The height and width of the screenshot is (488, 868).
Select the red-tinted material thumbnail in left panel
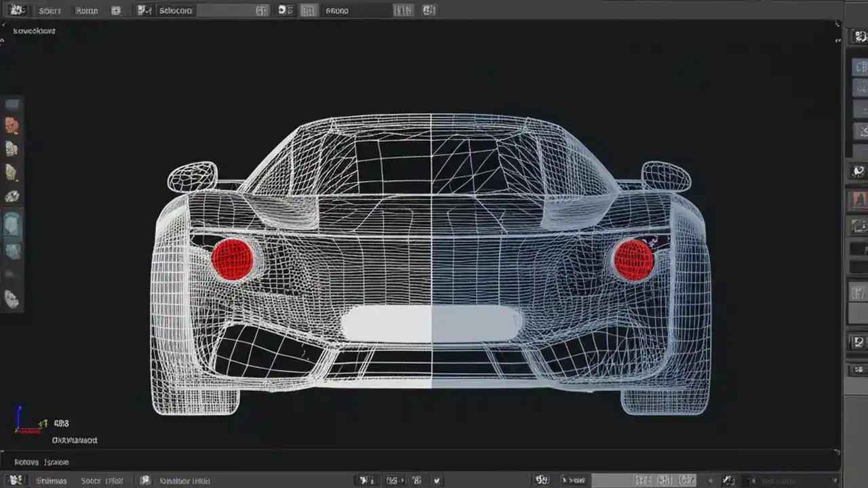(12, 126)
